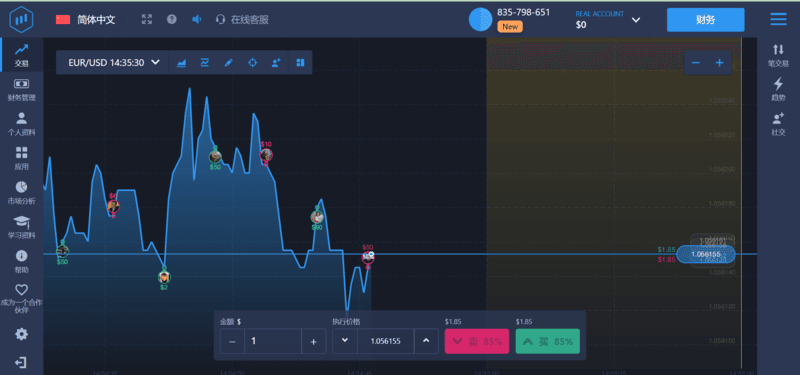Open 市场分析 market analysis in sidebar
800x375 pixels.
pos(21,193)
